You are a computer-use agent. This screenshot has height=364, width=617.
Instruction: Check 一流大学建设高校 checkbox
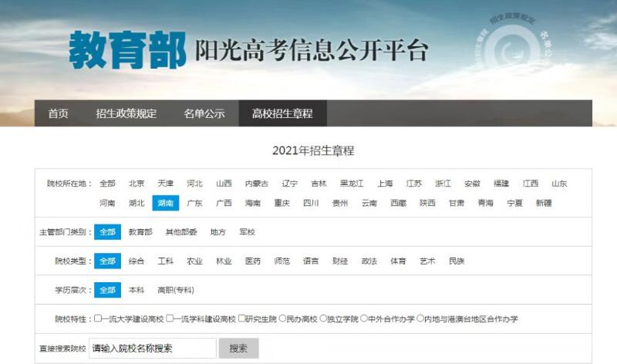98,318
